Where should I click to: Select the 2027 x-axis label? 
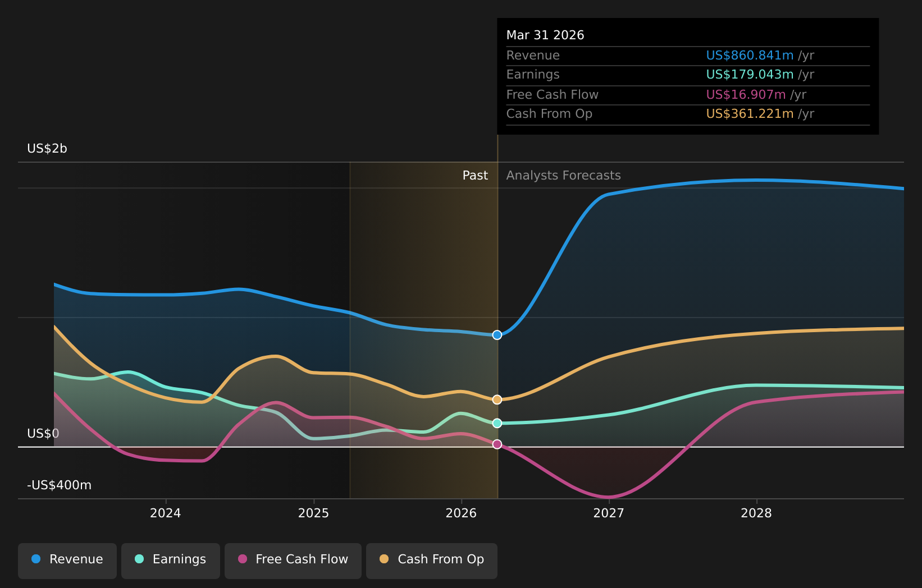[609, 513]
